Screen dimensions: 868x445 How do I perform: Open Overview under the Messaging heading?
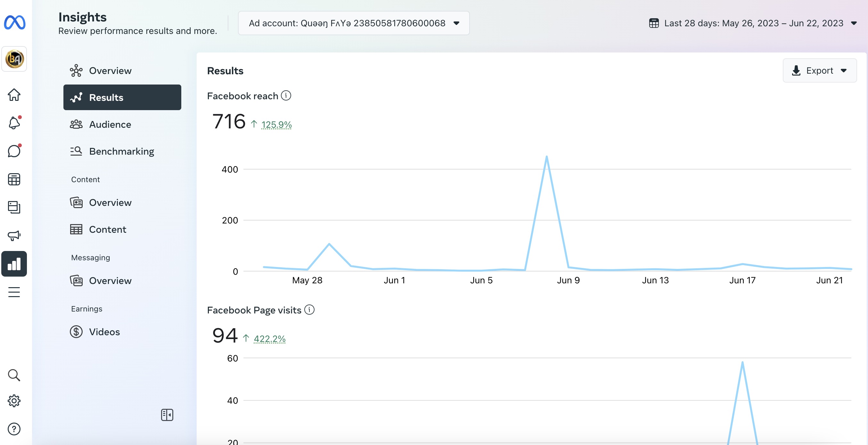[x=122, y=281]
